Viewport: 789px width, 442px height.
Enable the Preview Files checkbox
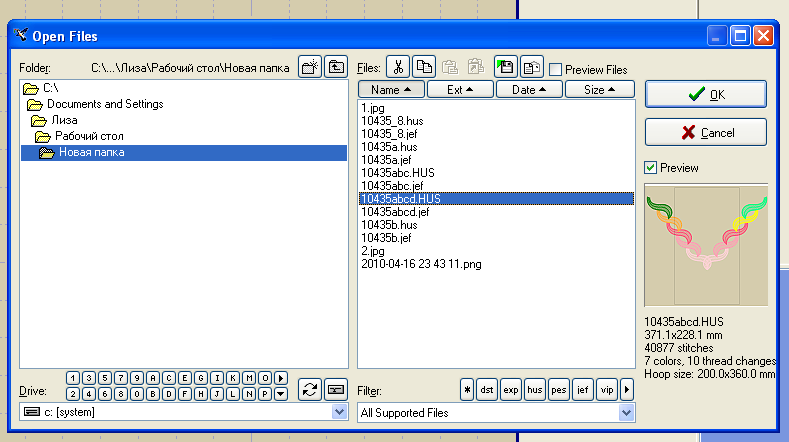[555, 70]
